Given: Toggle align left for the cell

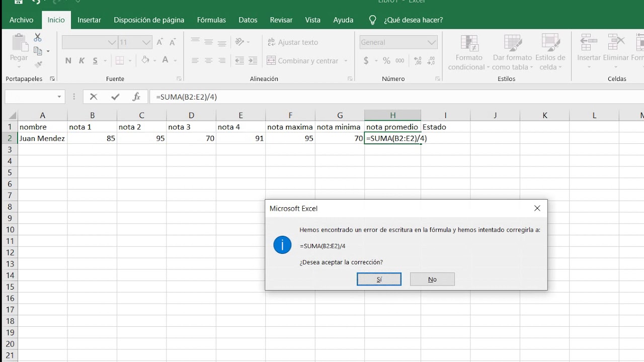Looking at the screenshot, I should [x=195, y=61].
